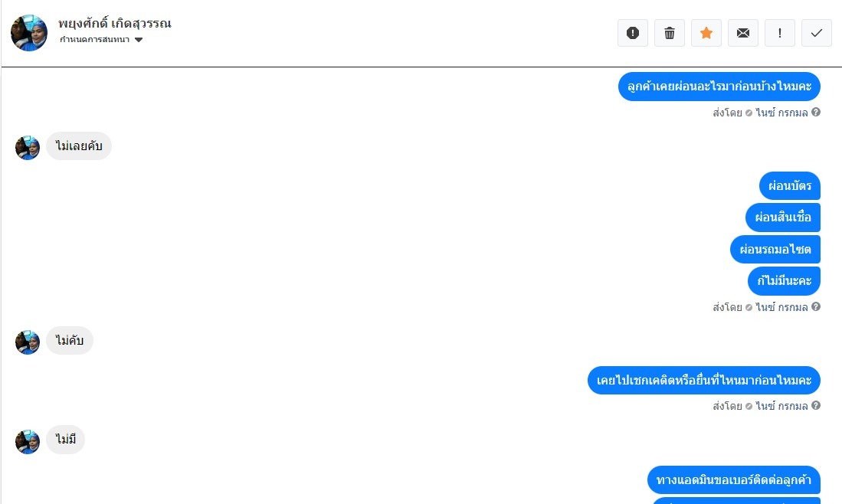Mark conversation done with the checkmark button

click(817, 33)
